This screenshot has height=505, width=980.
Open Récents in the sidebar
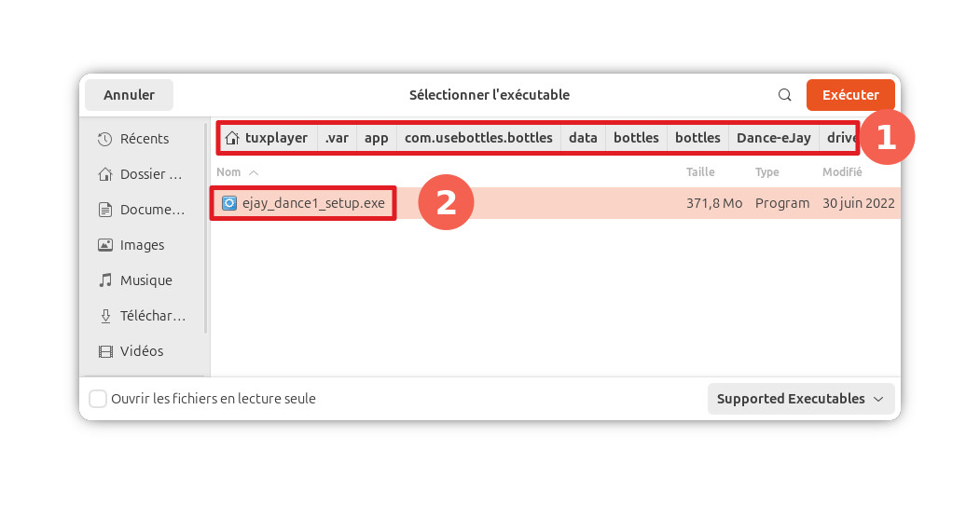click(144, 139)
